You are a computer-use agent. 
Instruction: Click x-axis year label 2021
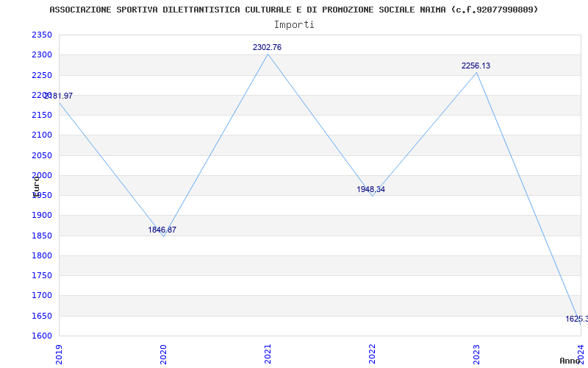pos(268,354)
